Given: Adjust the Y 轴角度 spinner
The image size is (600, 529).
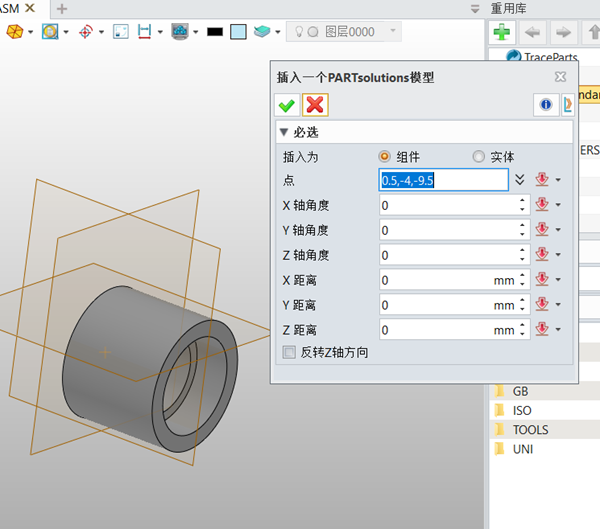Looking at the screenshot, I should [x=522, y=230].
